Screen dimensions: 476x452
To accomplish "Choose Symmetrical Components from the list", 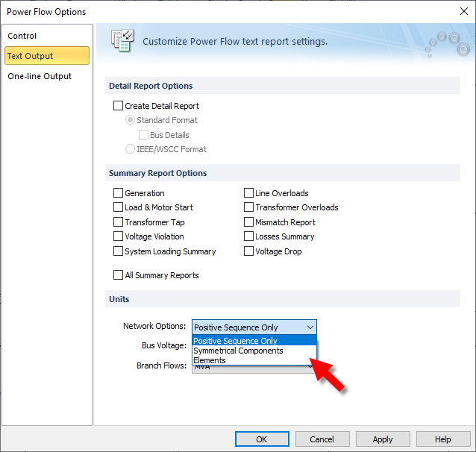I will click(238, 351).
